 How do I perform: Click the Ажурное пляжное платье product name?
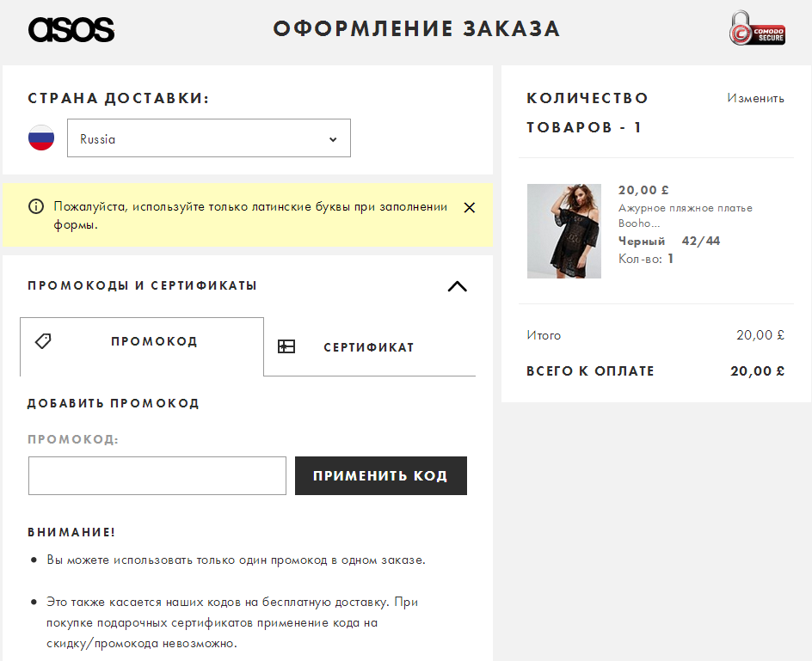point(685,208)
